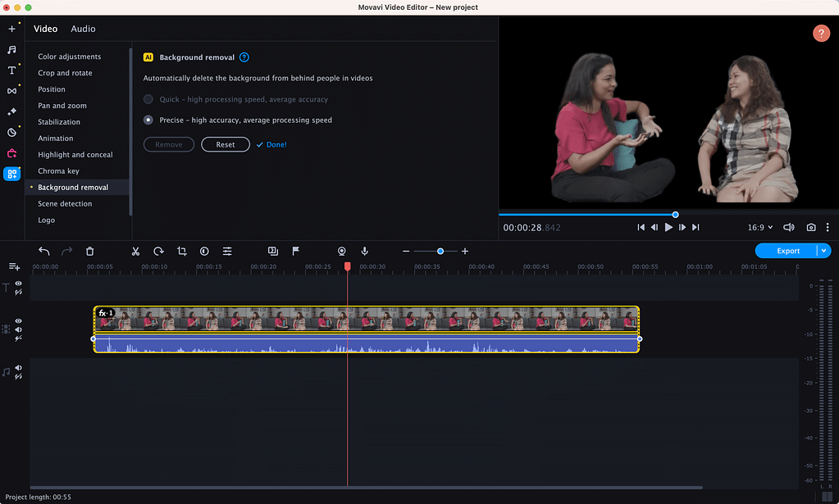Toggle video track visibility eye icon

point(18,321)
